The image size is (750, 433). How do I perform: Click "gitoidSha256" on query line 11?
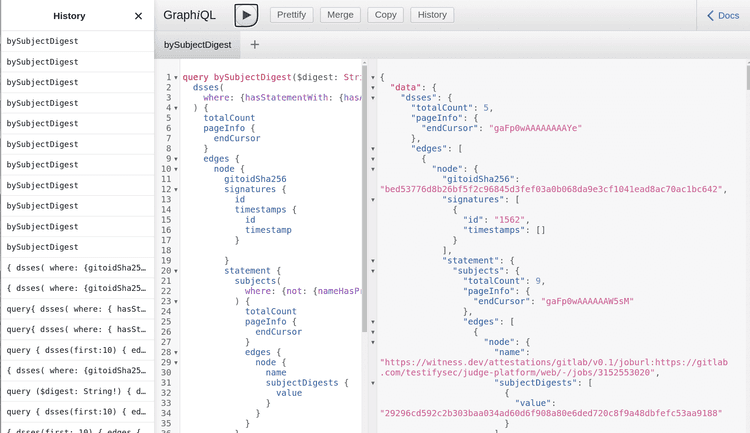coord(255,179)
